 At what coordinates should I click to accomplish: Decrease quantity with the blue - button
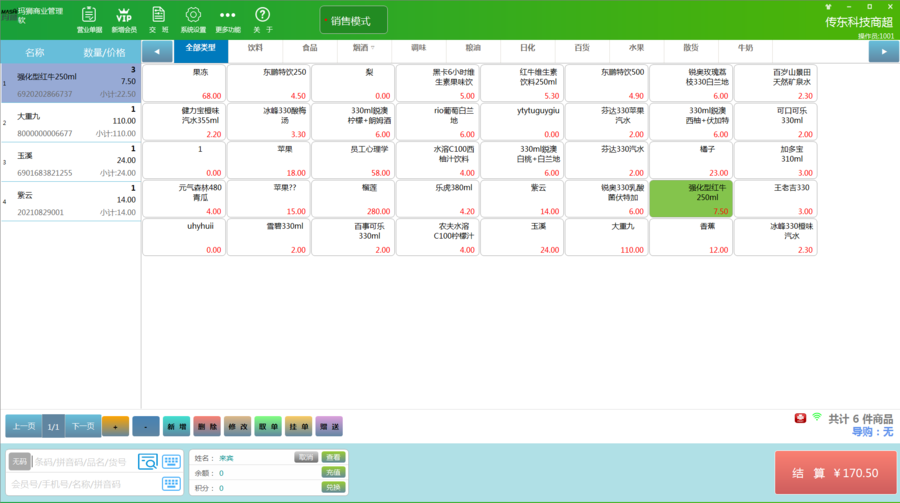pos(146,426)
